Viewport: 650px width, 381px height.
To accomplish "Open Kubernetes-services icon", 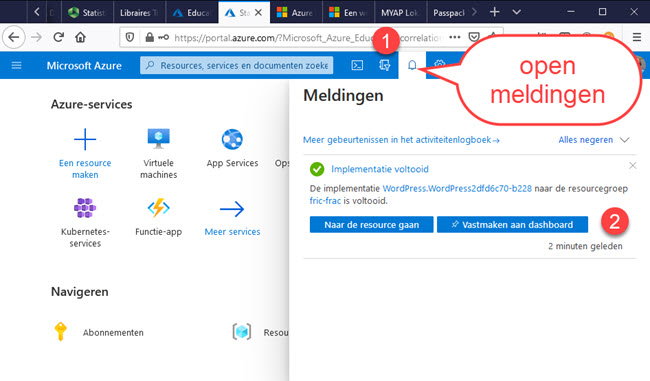I will click(85, 208).
